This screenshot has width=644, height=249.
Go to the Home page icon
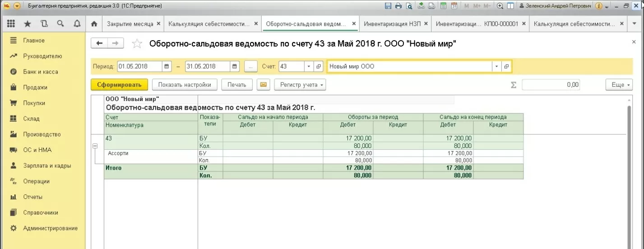tap(94, 23)
